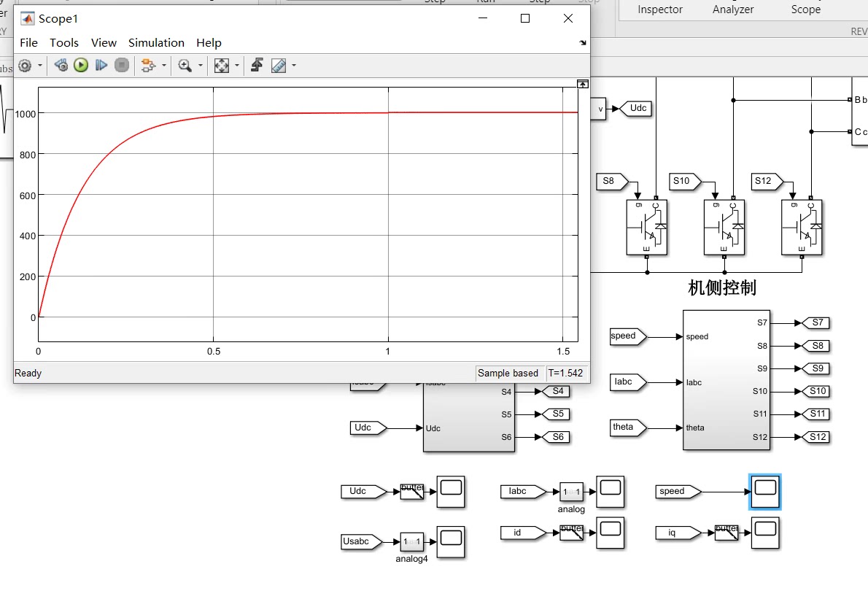Select the S7 Goto output tag
Image resolution: width=868 pixels, height=607 pixels.
815,323
